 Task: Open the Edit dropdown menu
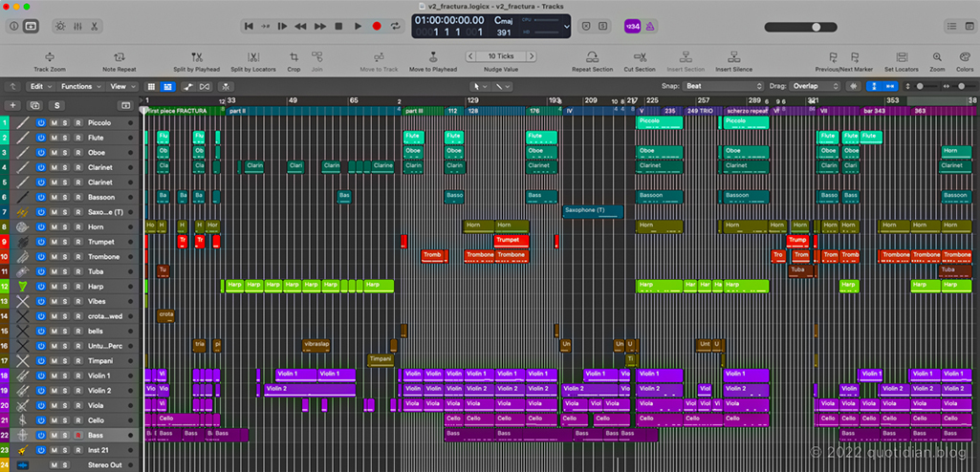coord(40,86)
